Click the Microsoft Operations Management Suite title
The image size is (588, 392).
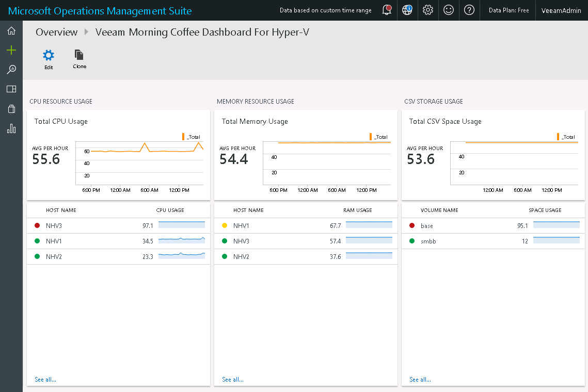coord(100,11)
